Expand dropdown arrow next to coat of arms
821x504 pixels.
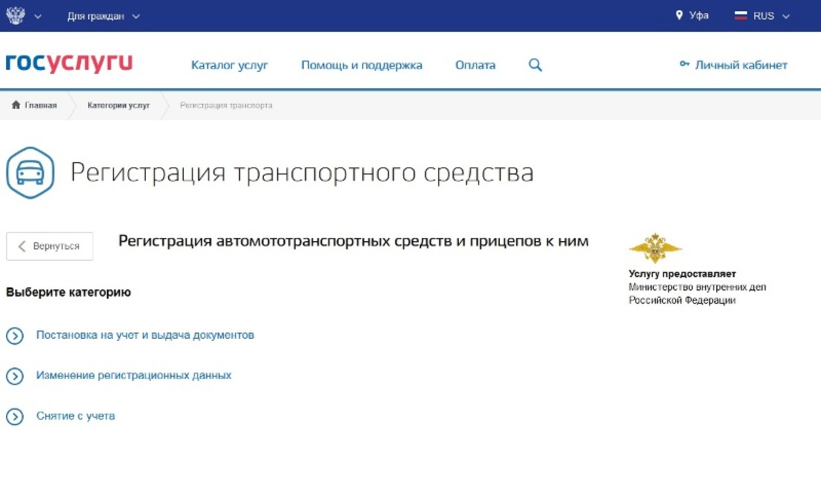point(37,16)
